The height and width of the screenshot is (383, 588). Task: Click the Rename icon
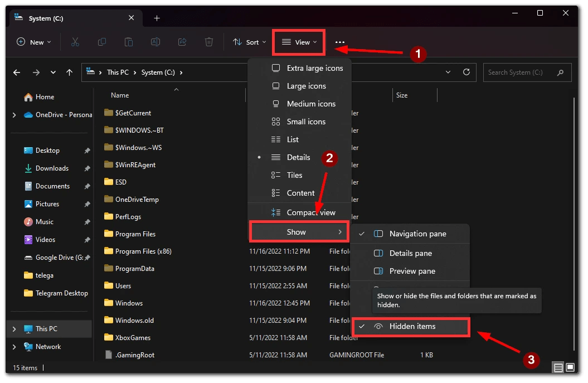coord(155,42)
